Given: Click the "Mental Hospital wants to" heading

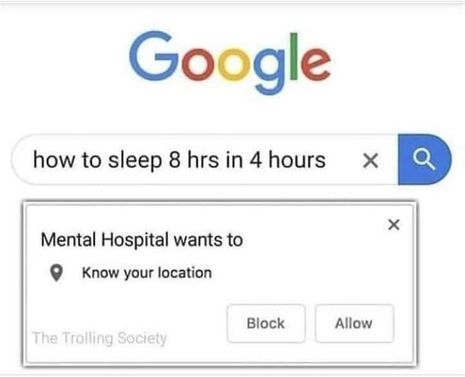Looking at the screenshot, I should coord(142,239).
